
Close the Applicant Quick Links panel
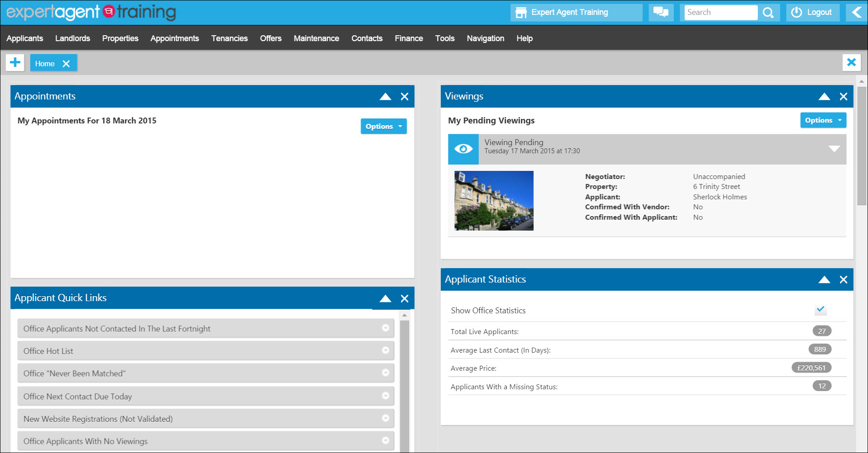(405, 298)
